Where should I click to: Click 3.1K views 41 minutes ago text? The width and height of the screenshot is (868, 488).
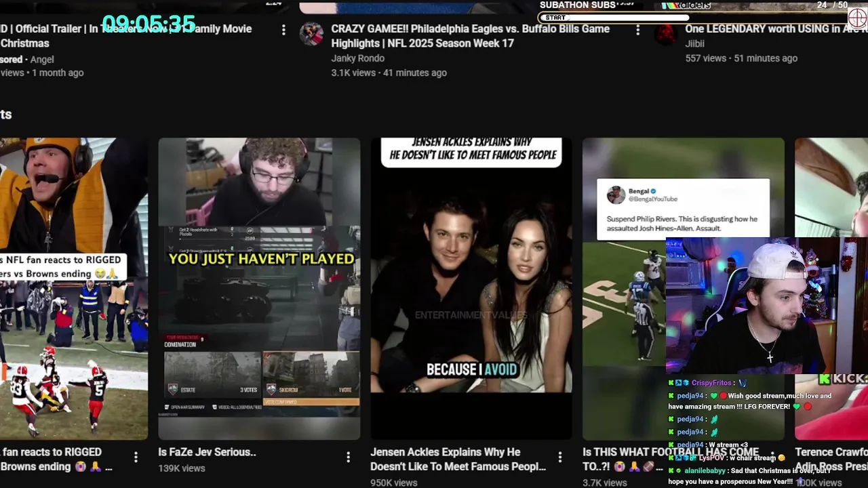[389, 73]
